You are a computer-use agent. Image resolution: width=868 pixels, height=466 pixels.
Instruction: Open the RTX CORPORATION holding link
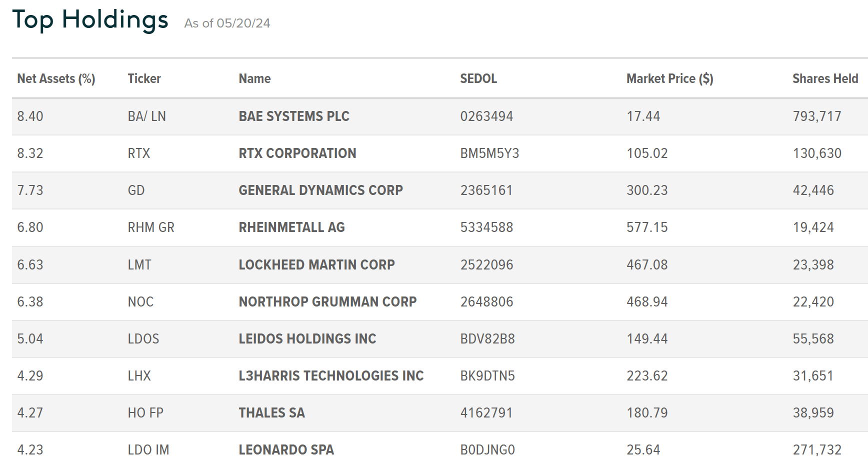click(x=297, y=153)
